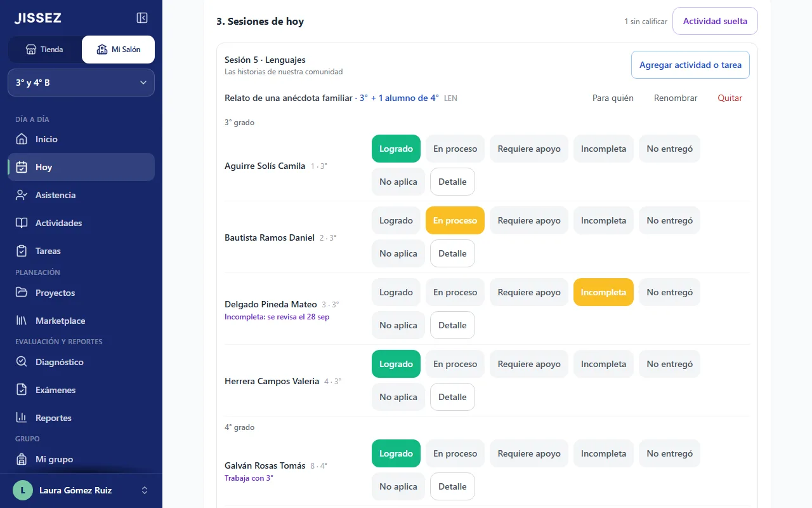
Task: Open Detalle for Bautista Ramos Daniel
Action: (x=452, y=253)
